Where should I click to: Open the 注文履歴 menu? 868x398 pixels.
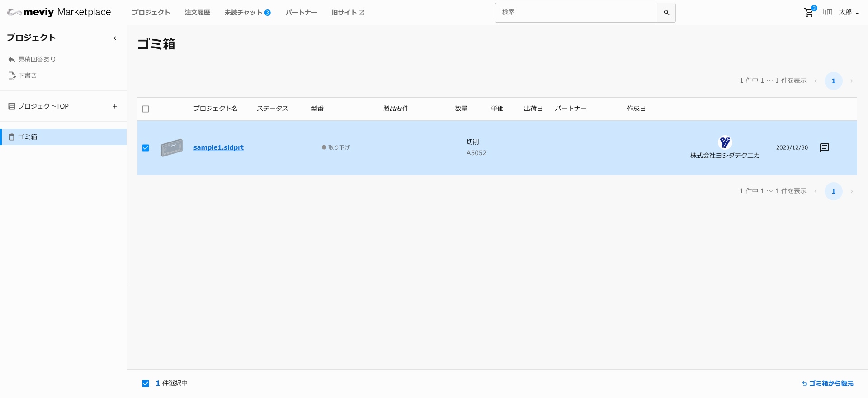pyautogui.click(x=198, y=13)
